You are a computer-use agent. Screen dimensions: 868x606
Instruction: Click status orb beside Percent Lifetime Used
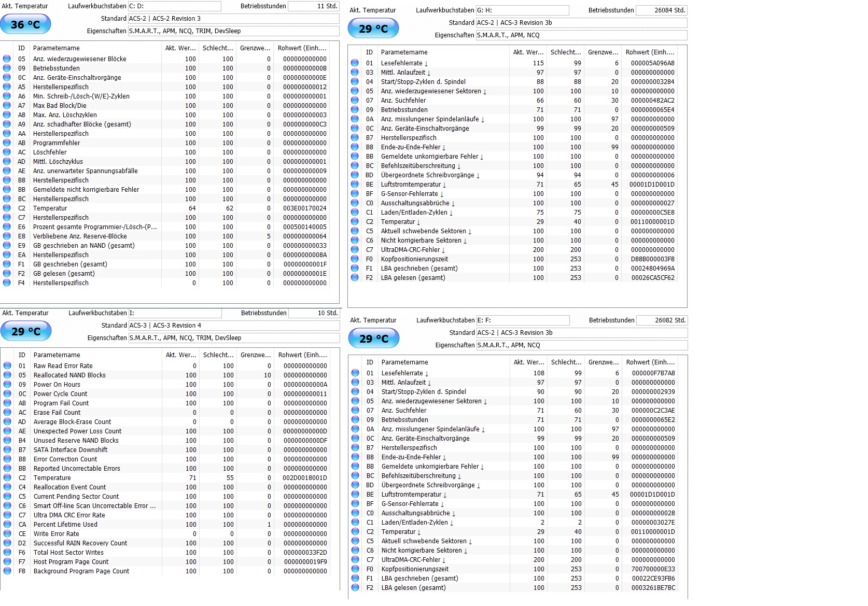[7, 524]
